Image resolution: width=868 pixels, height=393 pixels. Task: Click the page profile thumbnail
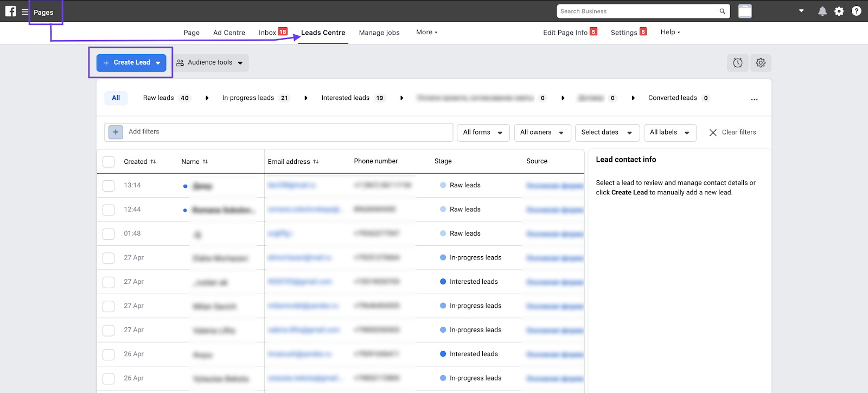(745, 11)
